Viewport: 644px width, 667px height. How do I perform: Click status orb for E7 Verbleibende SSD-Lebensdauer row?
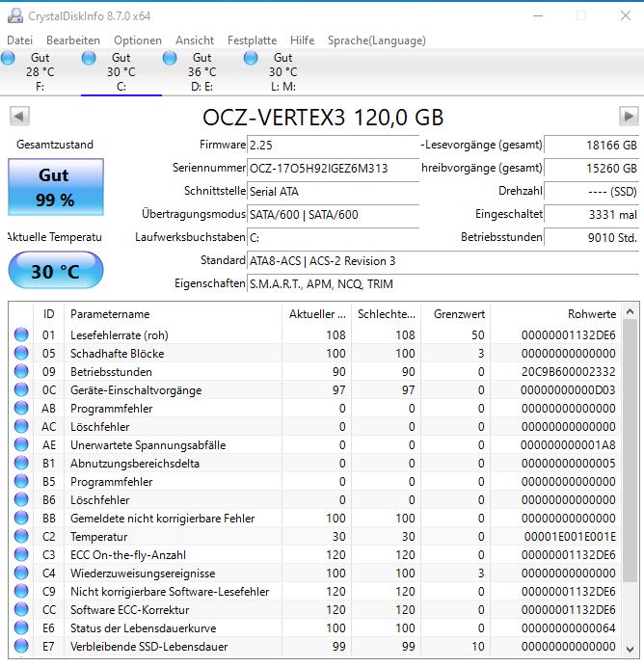point(21,646)
